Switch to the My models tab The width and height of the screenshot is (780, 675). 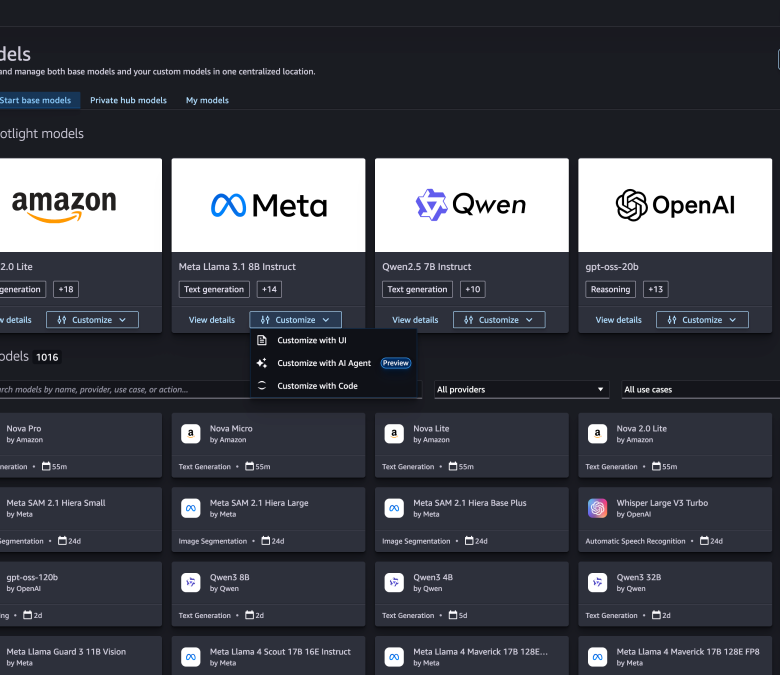coord(207,100)
